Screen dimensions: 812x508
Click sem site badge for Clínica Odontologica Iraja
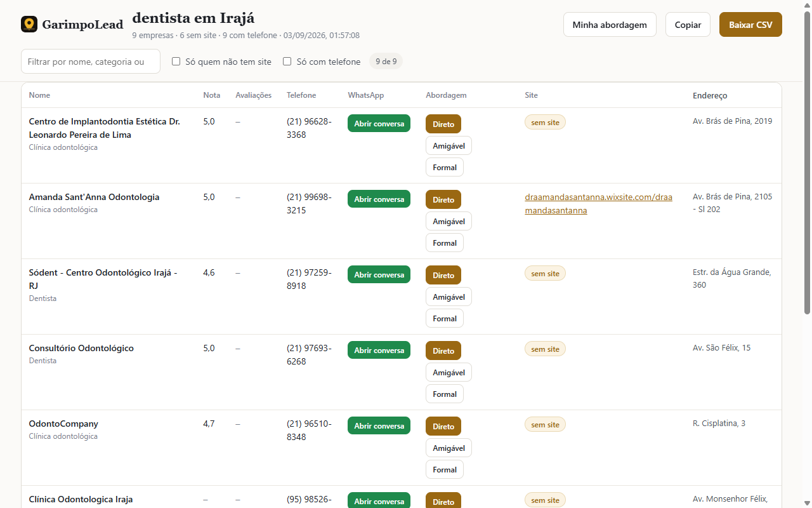(x=545, y=500)
